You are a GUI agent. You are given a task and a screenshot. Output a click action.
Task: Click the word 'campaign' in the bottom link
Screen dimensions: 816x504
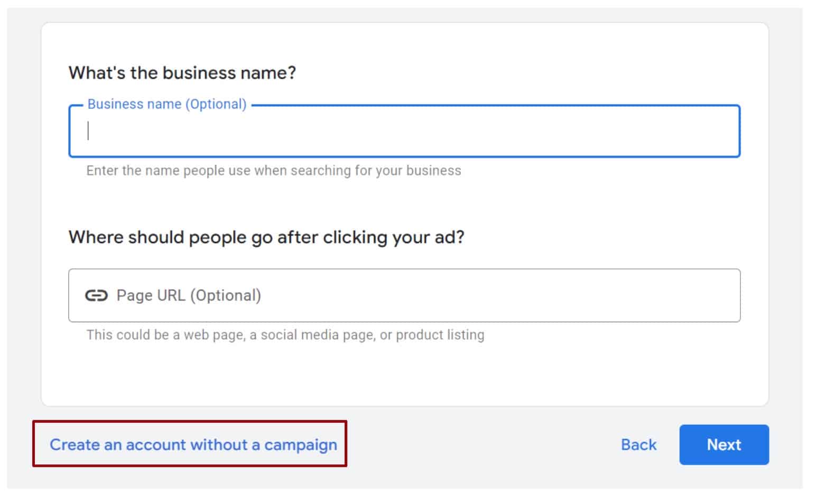[x=300, y=445]
